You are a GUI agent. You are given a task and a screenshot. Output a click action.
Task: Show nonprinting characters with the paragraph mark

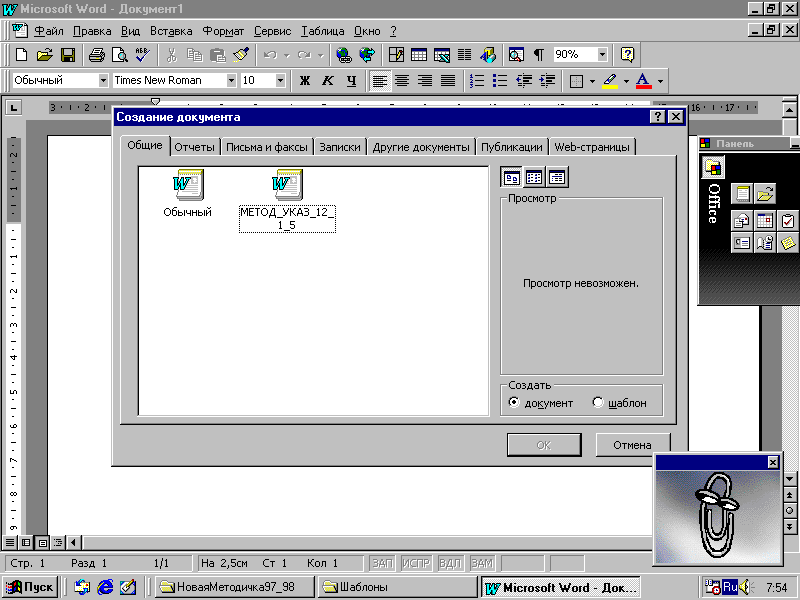pos(539,55)
